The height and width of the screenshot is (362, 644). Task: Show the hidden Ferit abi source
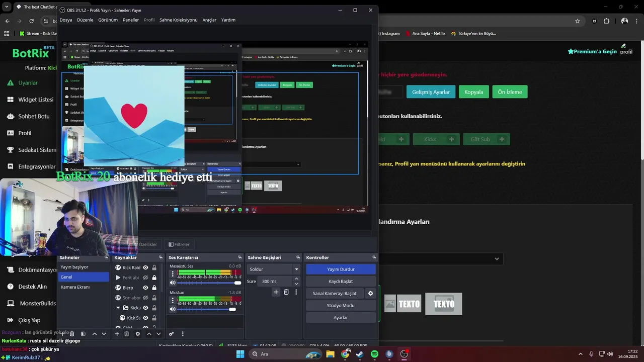click(x=145, y=278)
